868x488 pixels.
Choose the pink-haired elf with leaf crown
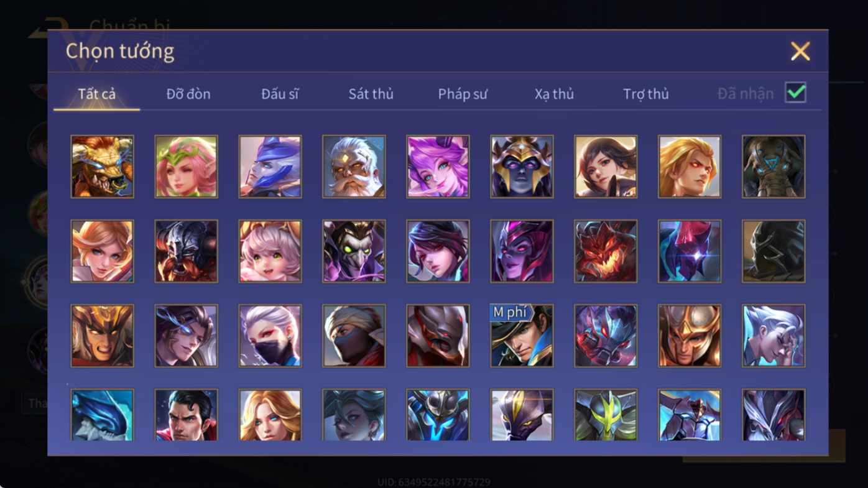186,167
